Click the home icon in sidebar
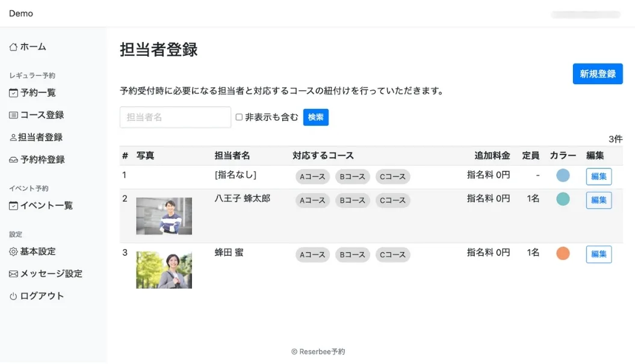The image size is (635, 364). pyautogui.click(x=13, y=47)
